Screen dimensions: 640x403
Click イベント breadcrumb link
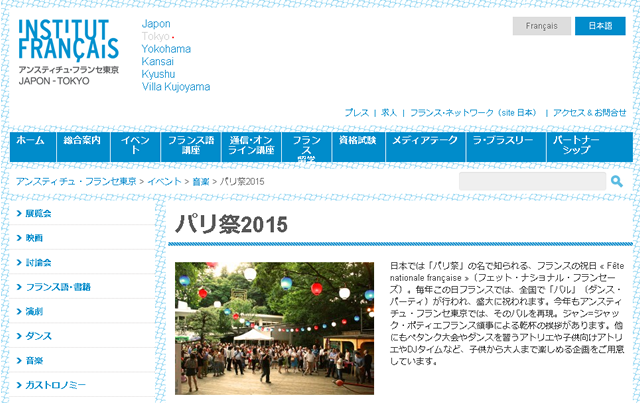pos(164,181)
